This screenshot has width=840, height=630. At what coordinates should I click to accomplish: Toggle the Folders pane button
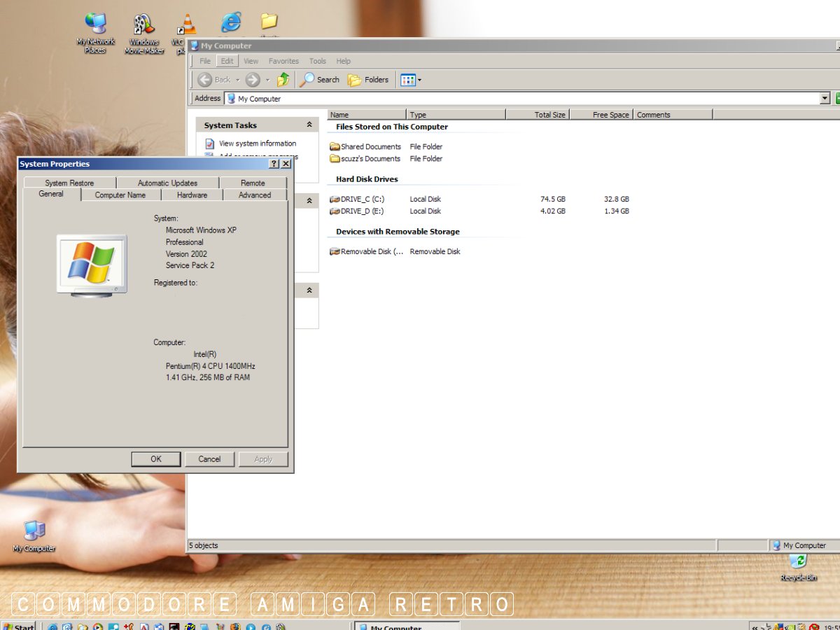368,80
